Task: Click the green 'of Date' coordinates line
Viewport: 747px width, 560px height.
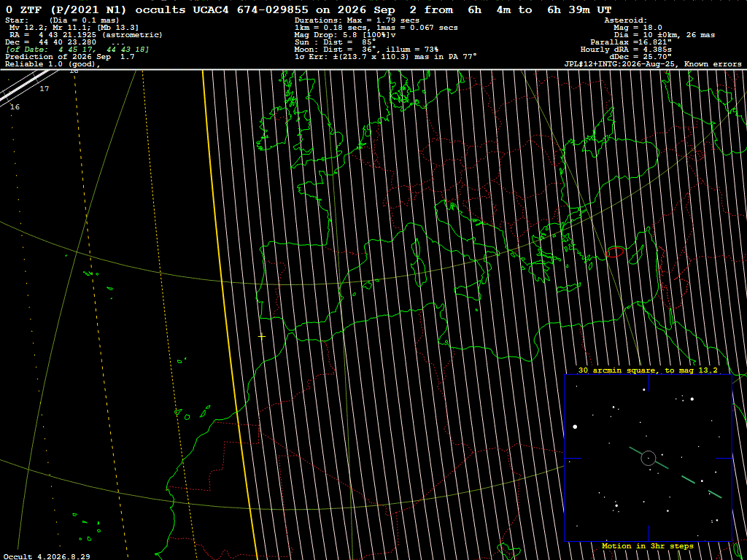Action: 77,50
